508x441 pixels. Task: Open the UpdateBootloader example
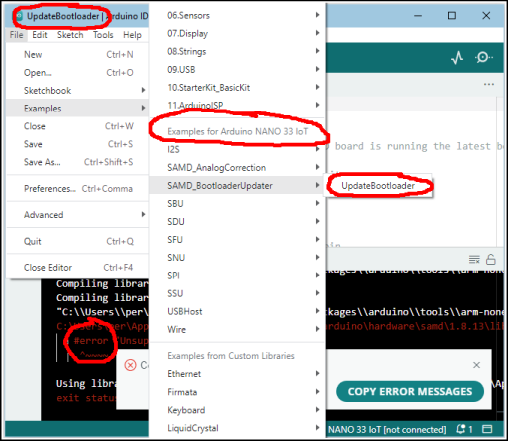(378, 185)
